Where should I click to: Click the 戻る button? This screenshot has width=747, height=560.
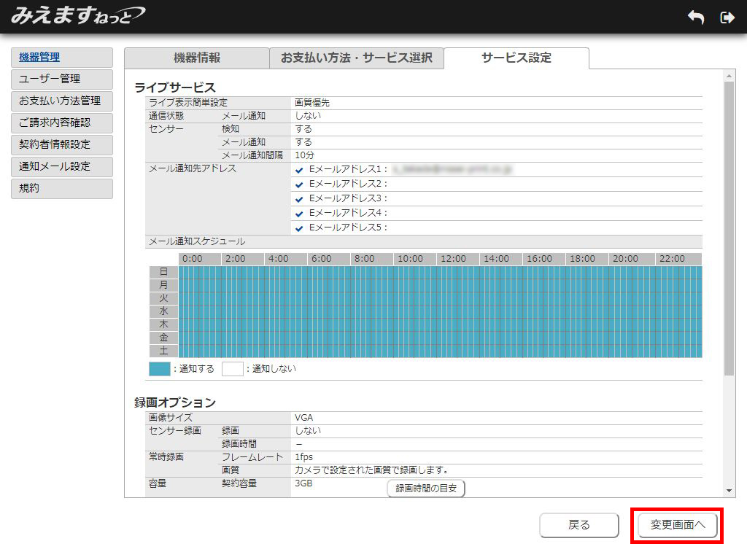578,525
